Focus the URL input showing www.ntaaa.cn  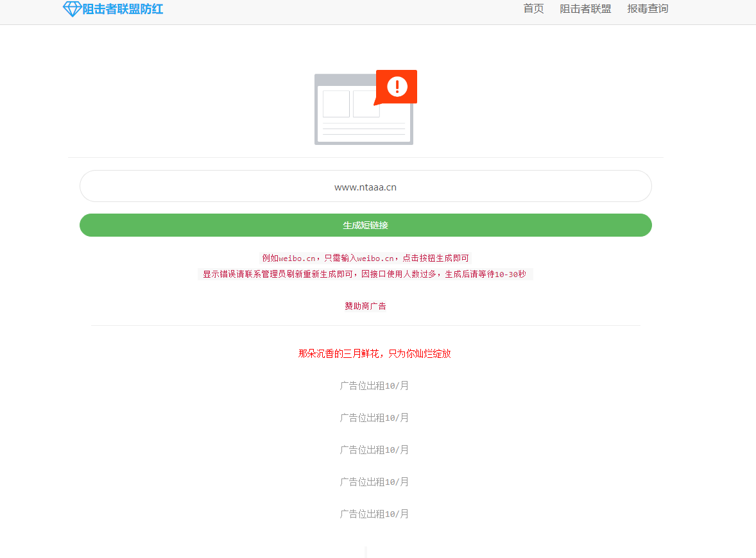(x=365, y=187)
